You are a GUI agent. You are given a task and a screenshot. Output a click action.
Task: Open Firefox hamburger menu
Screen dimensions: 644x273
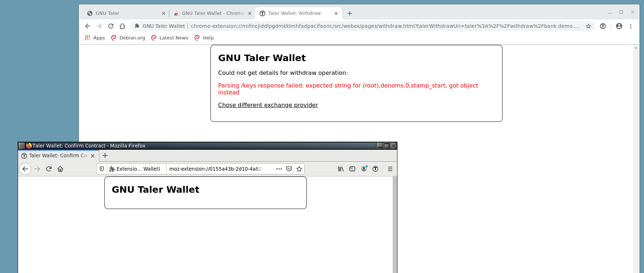(390, 169)
